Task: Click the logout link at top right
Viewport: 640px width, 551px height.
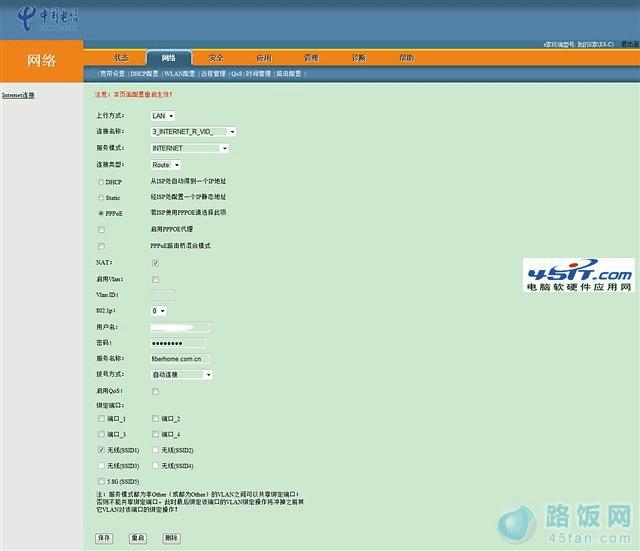Action: pyautogui.click(x=630, y=44)
